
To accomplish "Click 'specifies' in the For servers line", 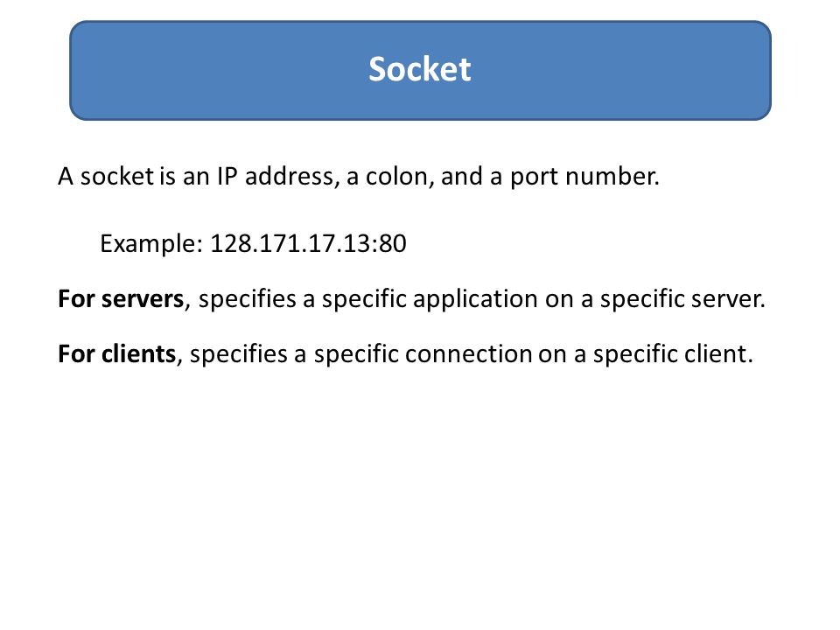I will (x=247, y=299).
